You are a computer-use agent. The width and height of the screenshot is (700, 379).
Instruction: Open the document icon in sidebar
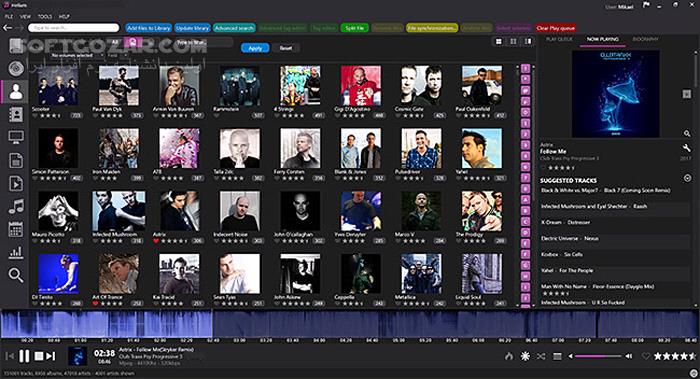[x=16, y=160]
